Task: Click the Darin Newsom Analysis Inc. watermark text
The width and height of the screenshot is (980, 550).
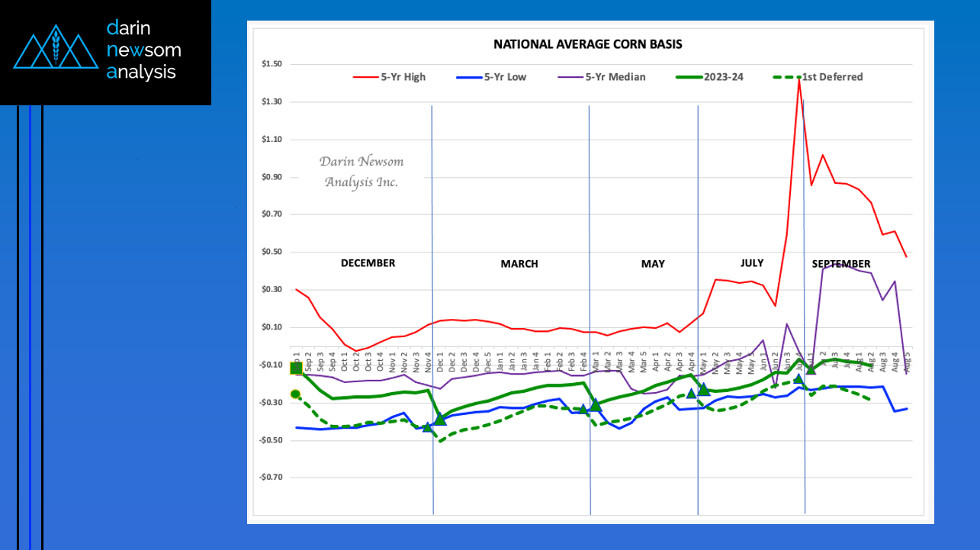Action: tap(361, 172)
